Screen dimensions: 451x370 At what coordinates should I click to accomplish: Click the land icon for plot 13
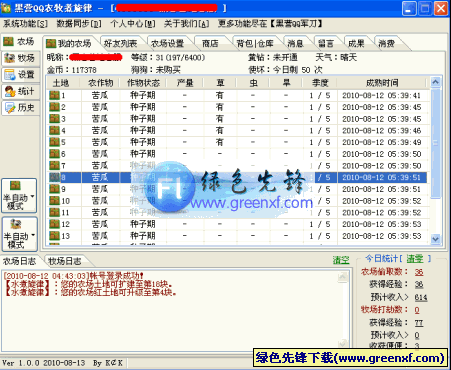tap(54, 236)
